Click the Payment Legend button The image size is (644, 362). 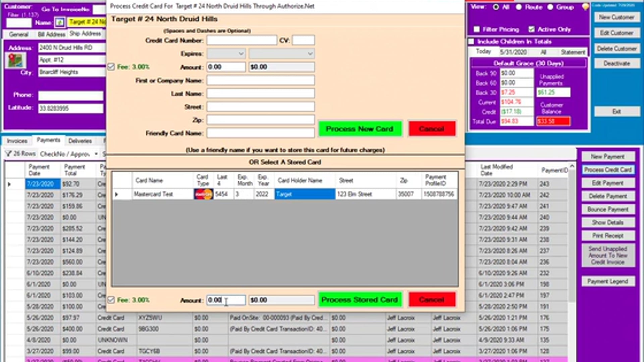608,281
